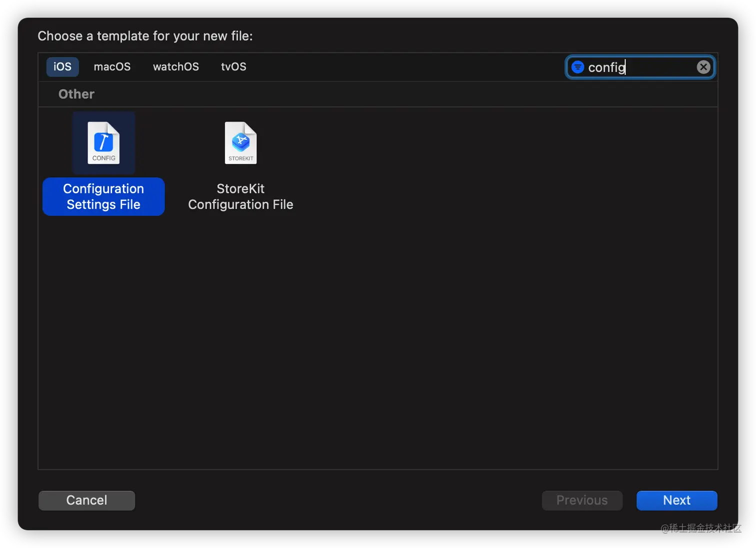
Task: Clear the search text with X button
Action: click(703, 67)
